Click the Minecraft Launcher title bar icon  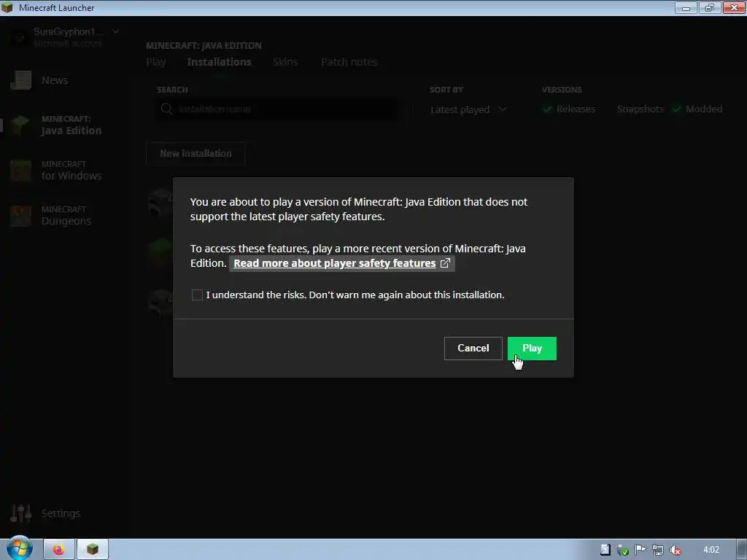(7, 7)
